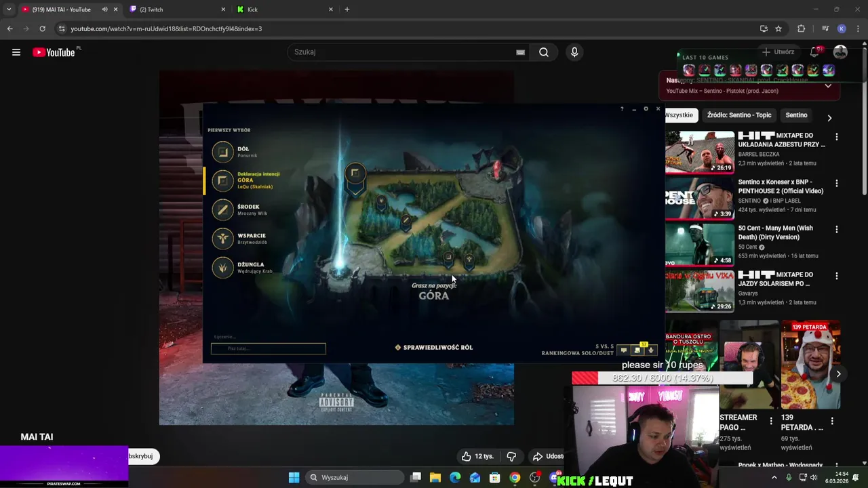Click the address bar URL

click(x=166, y=29)
